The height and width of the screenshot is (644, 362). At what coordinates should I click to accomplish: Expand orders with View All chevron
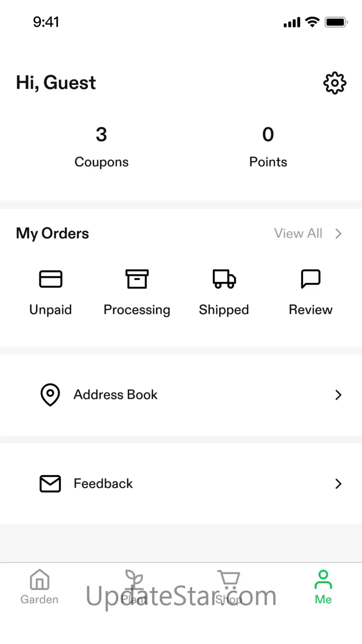point(338,234)
